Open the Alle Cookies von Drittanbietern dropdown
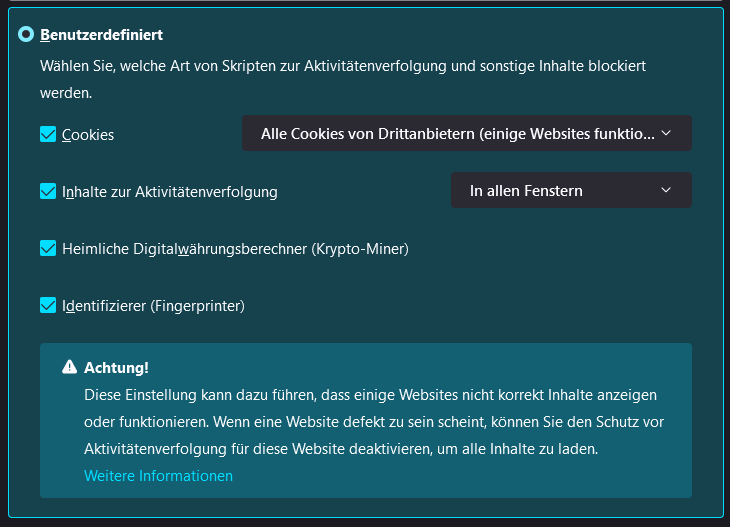 pos(458,133)
